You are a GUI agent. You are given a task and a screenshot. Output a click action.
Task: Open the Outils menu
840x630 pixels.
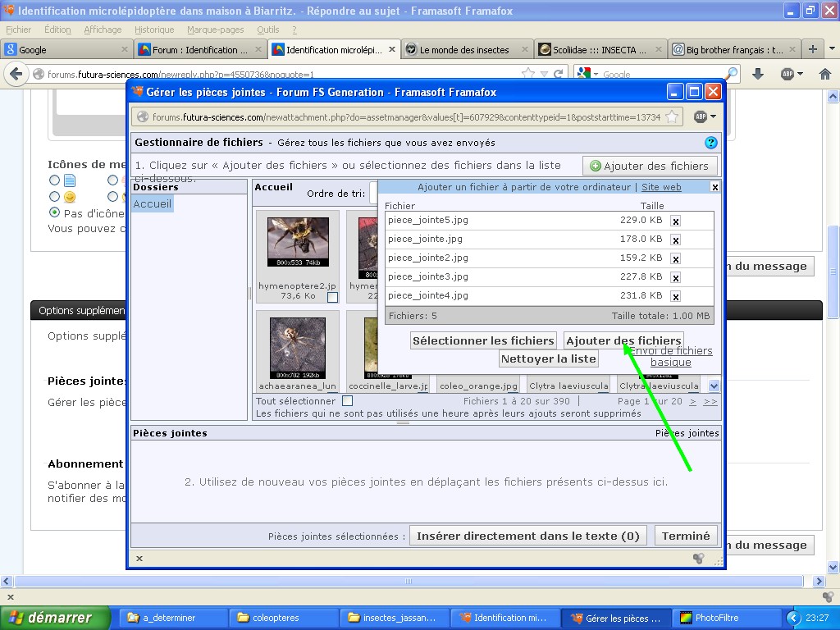tap(268, 30)
